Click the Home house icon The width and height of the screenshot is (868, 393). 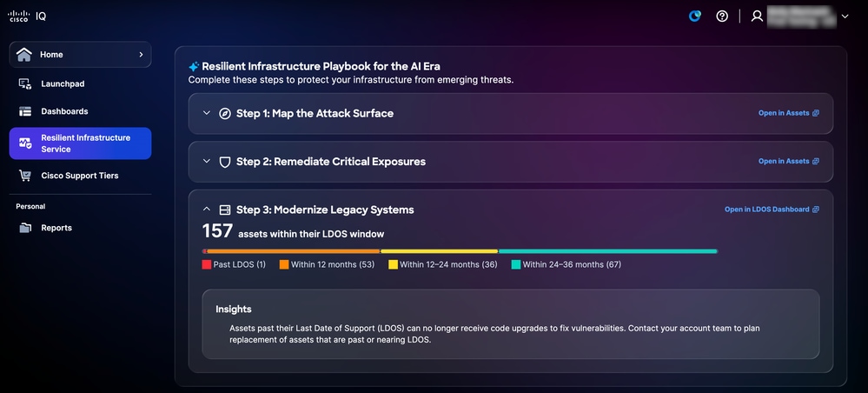[23, 54]
